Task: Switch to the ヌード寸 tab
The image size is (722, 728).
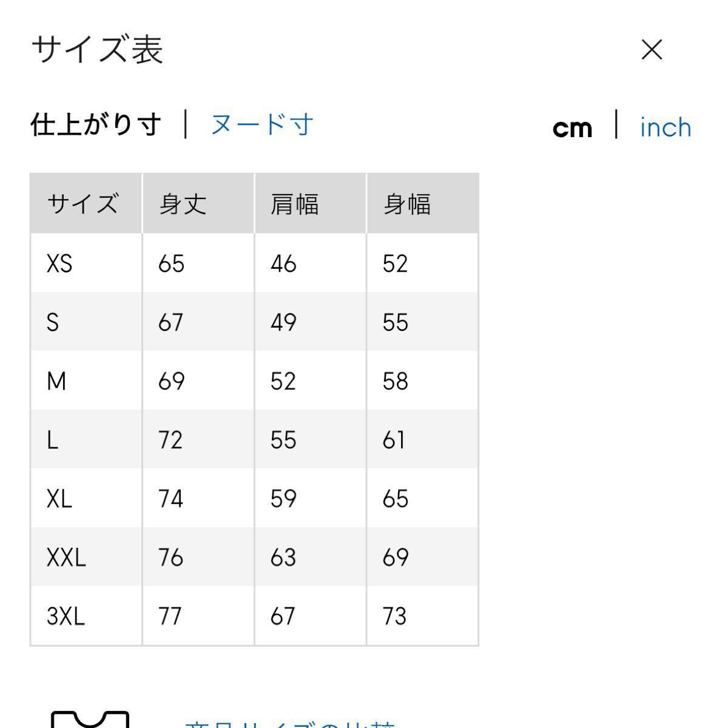Action: [x=262, y=125]
